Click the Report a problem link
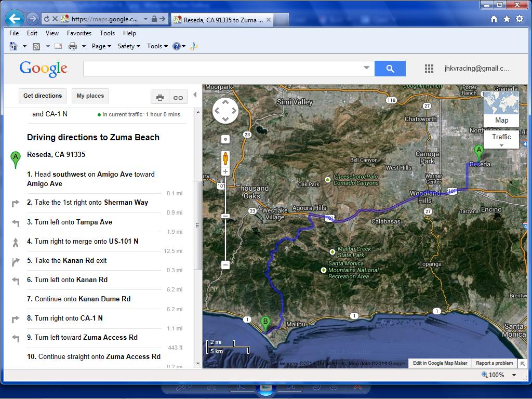 click(495, 363)
